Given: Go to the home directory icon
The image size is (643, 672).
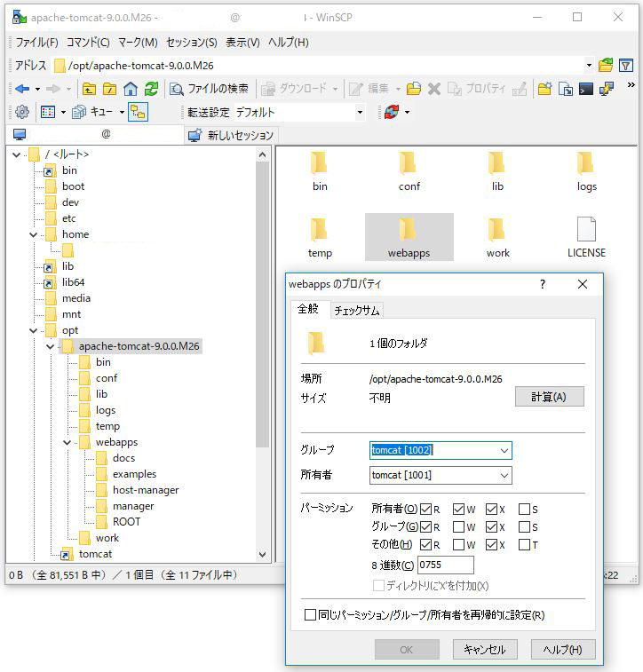Looking at the screenshot, I should click(131, 89).
